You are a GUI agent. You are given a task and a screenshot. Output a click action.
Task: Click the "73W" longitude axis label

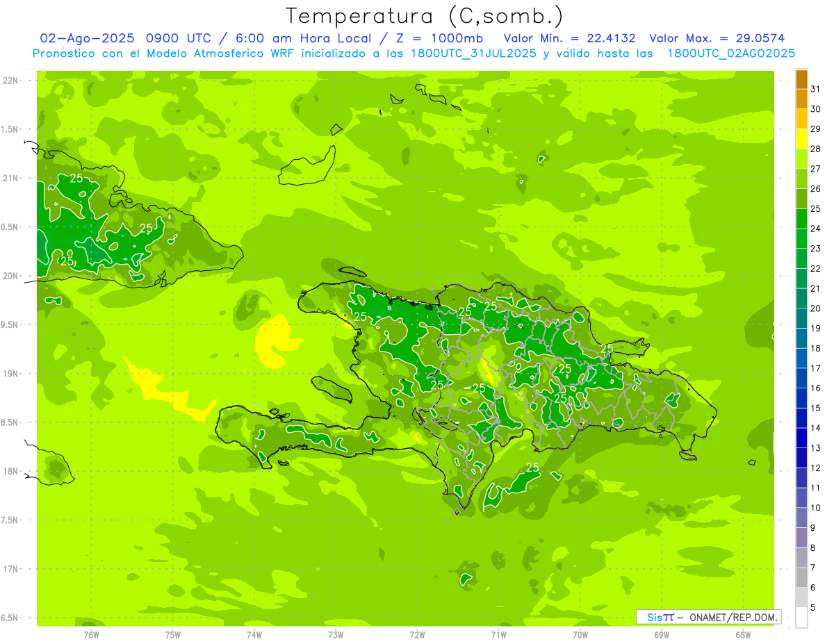coord(335,634)
